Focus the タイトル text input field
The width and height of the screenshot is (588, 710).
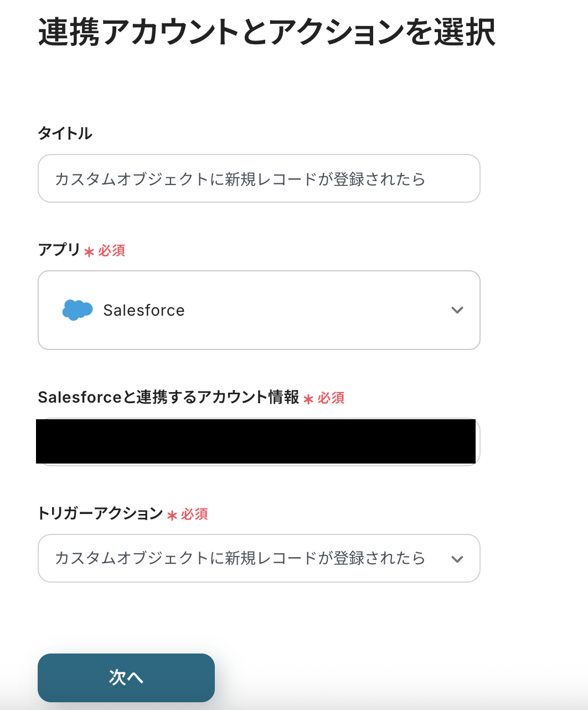259,179
